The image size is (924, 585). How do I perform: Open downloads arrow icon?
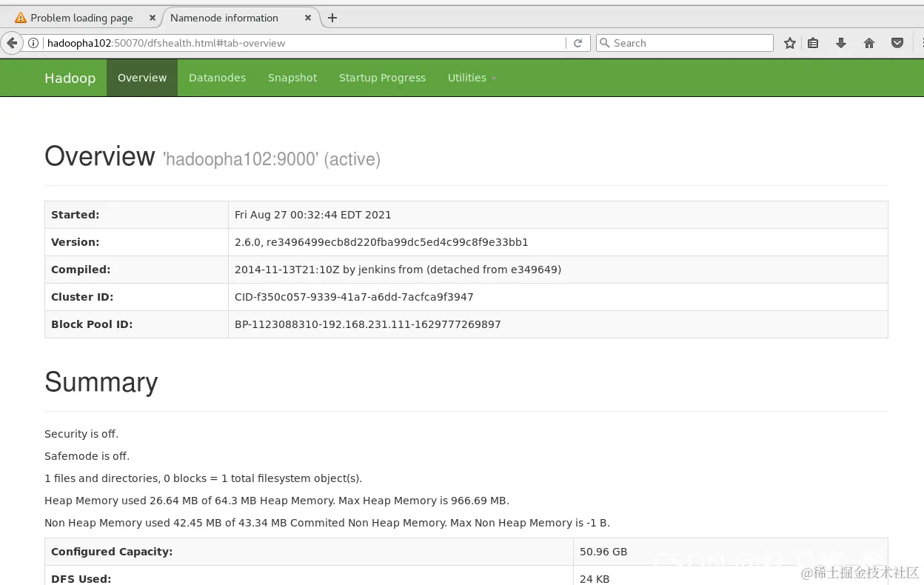click(x=841, y=43)
